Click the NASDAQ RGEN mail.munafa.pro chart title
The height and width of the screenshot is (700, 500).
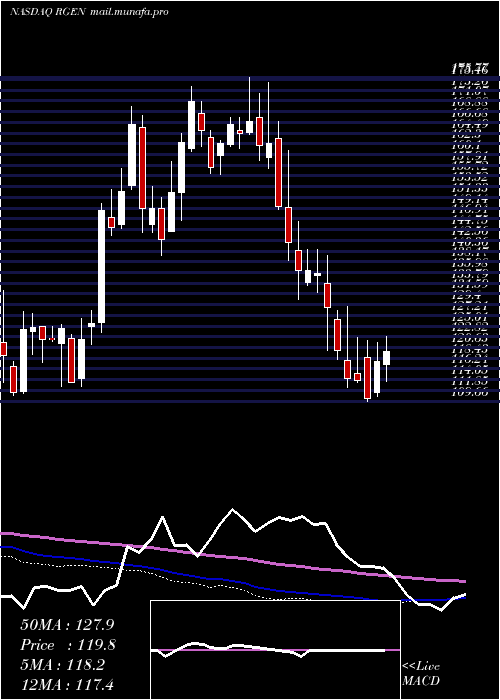[x=89, y=12]
